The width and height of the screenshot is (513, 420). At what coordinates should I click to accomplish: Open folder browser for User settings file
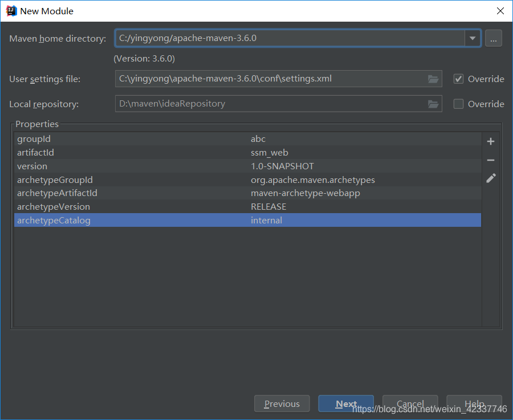point(433,79)
